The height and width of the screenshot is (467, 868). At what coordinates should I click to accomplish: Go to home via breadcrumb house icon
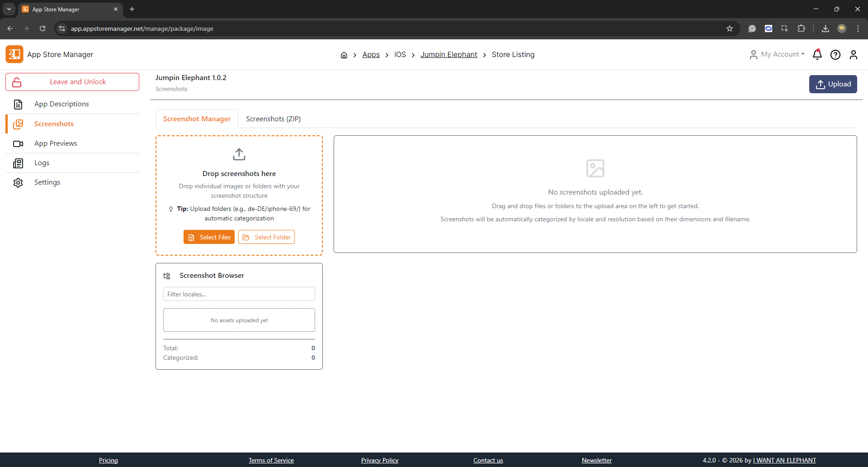344,55
